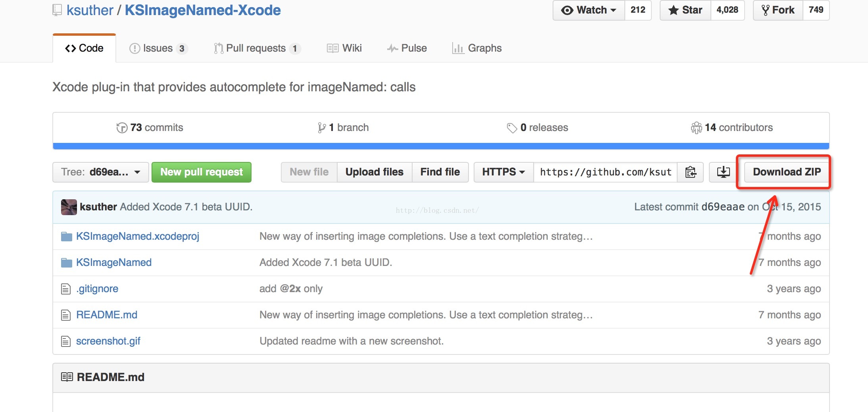Viewport: 868px width, 412px height.
Task: Click the repository book icon by ksuther
Action: pyautogui.click(x=57, y=10)
